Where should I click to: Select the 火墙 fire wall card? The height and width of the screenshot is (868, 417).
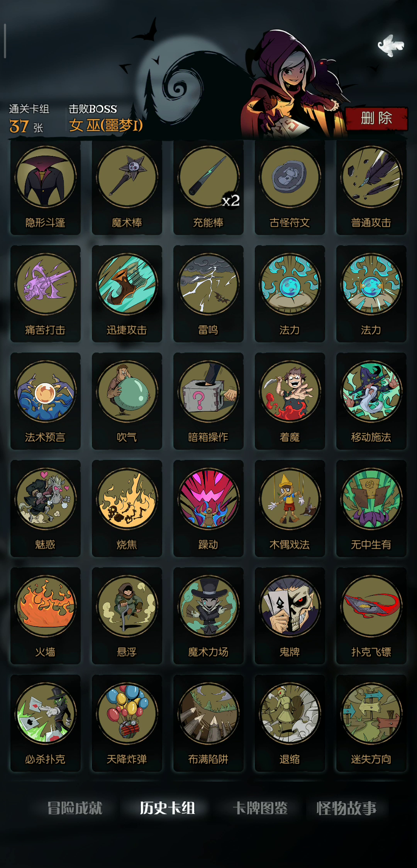(46, 616)
